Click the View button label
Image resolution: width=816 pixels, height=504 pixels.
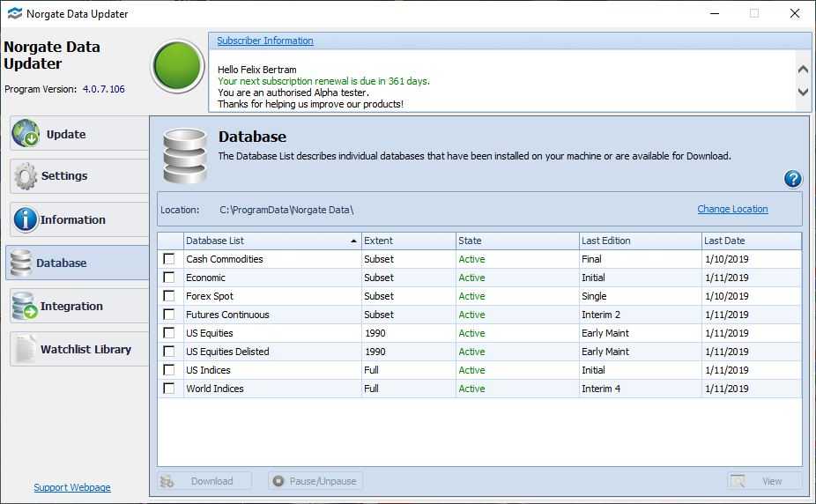click(772, 481)
